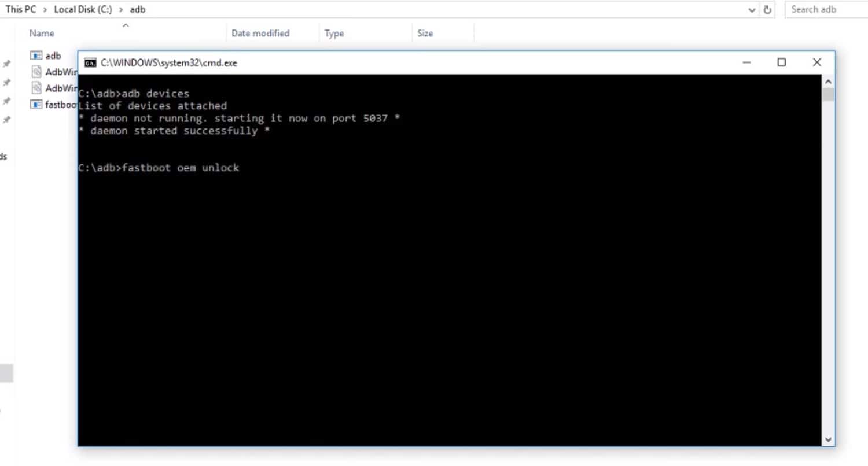Sort files by Date modified column
Screen dimensions: 868x466
click(260, 34)
